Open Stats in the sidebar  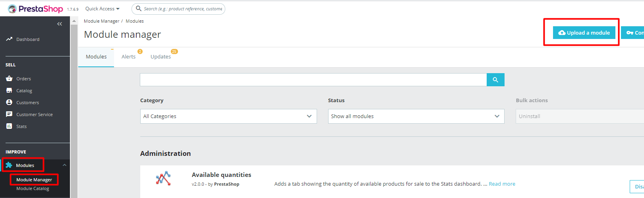pos(21,126)
